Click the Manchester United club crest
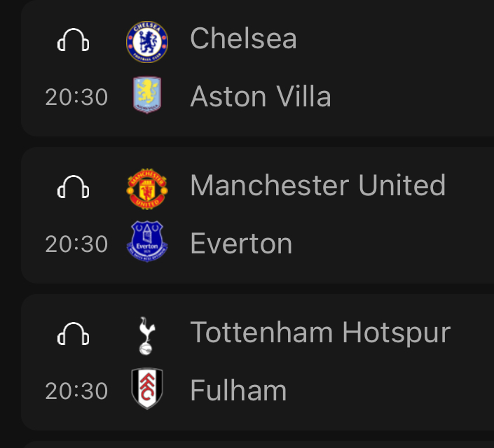Image resolution: width=494 pixels, height=448 pixels. [147, 189]
